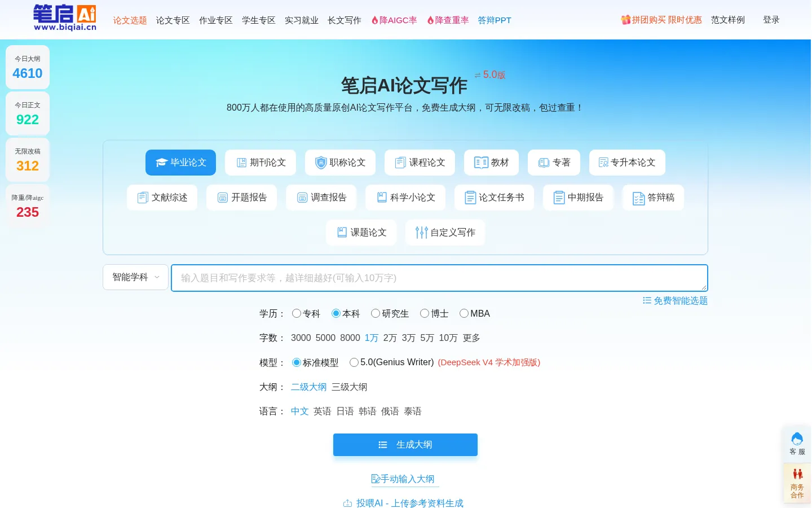This screenshot has height=508, width=812.
Task: Pick the 中期报告 icon
Action: pyautogui.click(x=559, y=198)
